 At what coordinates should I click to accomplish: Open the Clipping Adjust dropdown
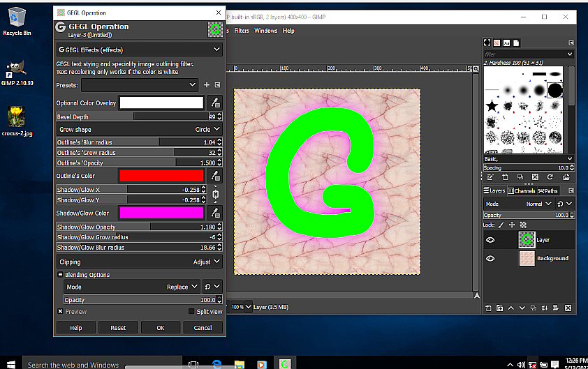[140, 262]
